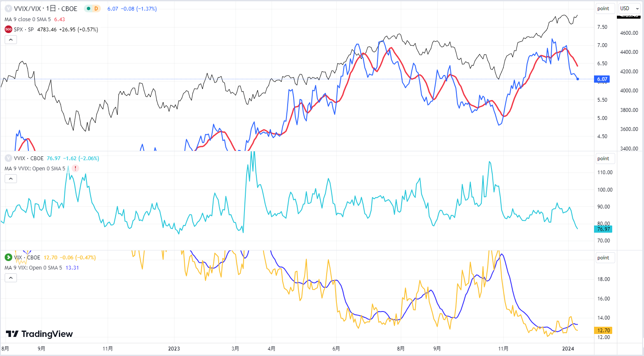Select the MA 9 close SMA indicator legend
Viewport: 644px width, 356px height.
click(x=28, y=19)
